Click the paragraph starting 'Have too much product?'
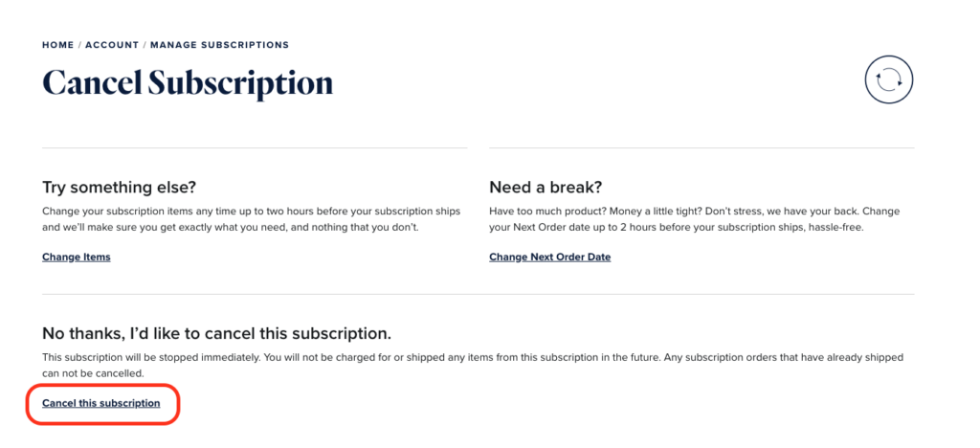Screen dimensions: 980x448 [695, 219]
